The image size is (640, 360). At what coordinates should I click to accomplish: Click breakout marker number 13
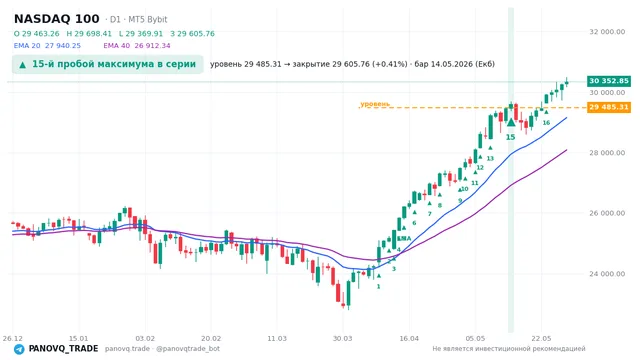pyautogui.click(x=490, y=158)
